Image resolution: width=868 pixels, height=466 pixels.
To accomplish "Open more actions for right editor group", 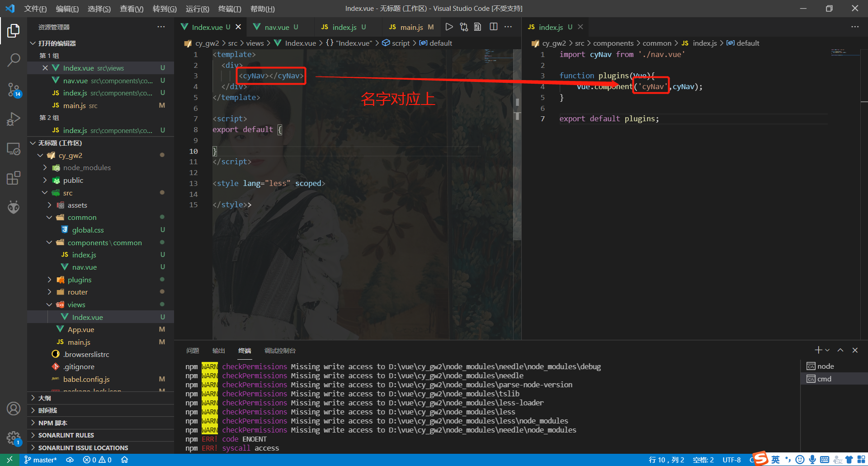I will [x=855, y=27].
